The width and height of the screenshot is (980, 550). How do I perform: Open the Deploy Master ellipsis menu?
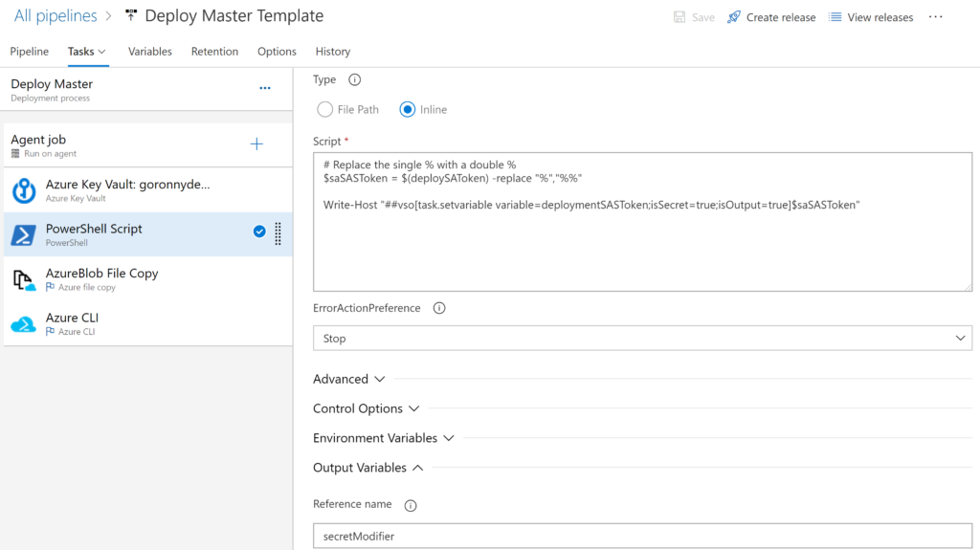coord(265,88)
